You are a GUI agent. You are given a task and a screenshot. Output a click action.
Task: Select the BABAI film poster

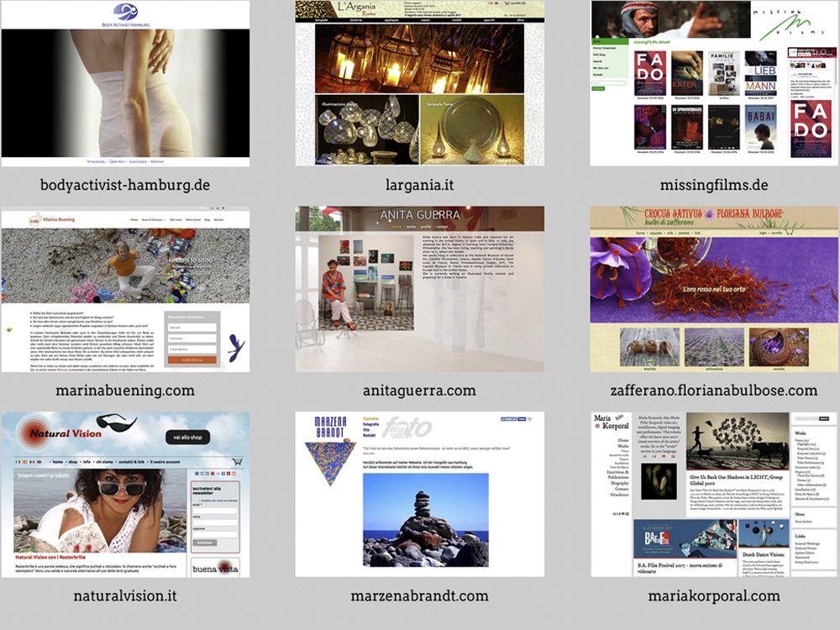(761, 127)
